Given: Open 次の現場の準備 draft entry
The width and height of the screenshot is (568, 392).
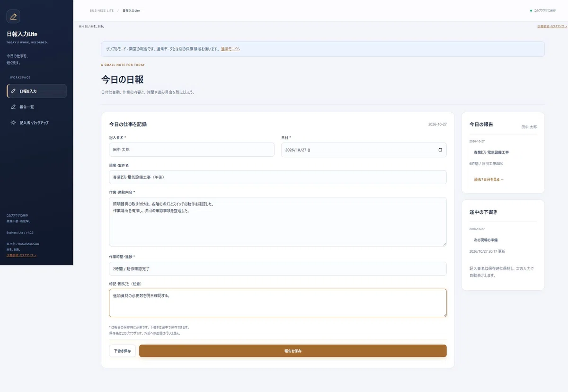Looking at the screenshot, I should [x=486, y=240].
